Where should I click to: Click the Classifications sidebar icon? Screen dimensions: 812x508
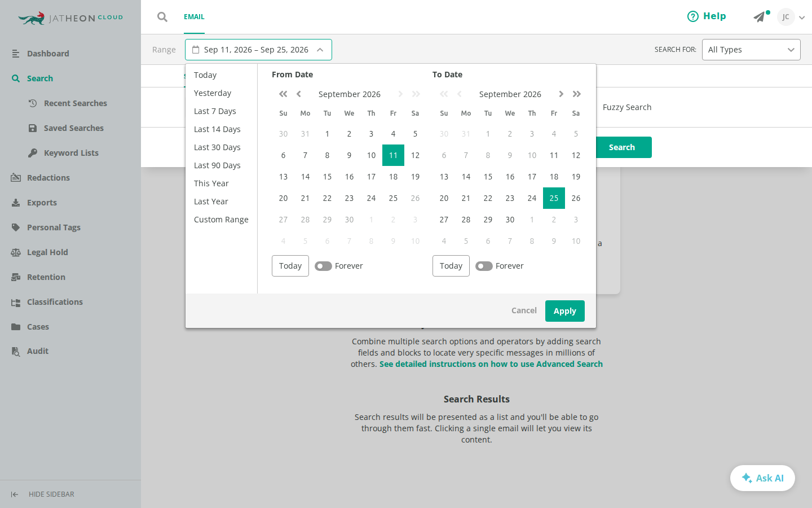click(16, 302)
